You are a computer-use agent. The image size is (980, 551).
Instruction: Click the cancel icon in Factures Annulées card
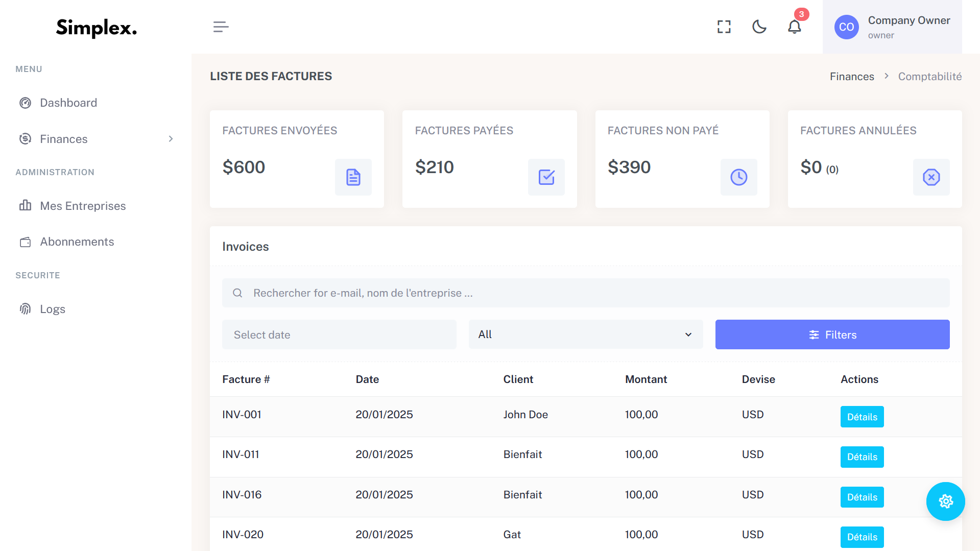click(931, 177)
